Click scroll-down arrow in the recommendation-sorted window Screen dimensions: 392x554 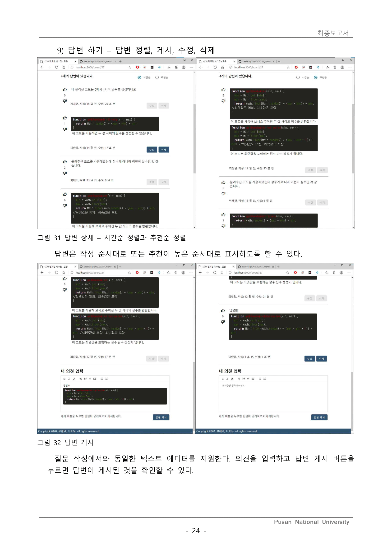[353, 227]
